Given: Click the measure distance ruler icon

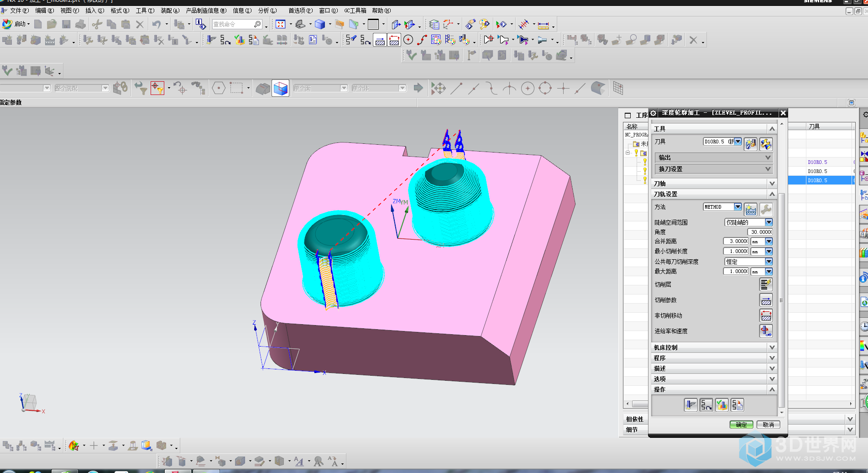Looking at the screenshot, I should 543,25.
